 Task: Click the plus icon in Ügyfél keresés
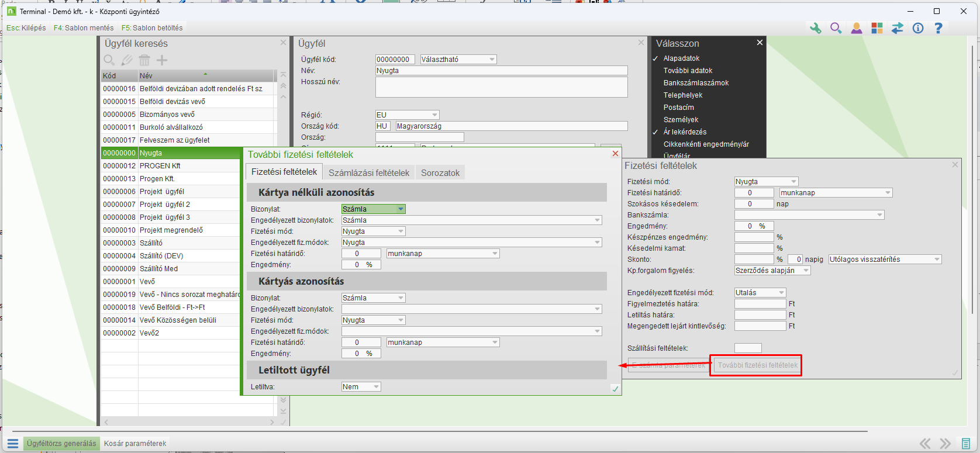162,60
